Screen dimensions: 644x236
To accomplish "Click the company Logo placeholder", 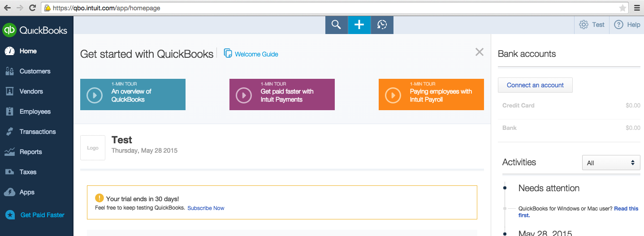I will (93, 148).
